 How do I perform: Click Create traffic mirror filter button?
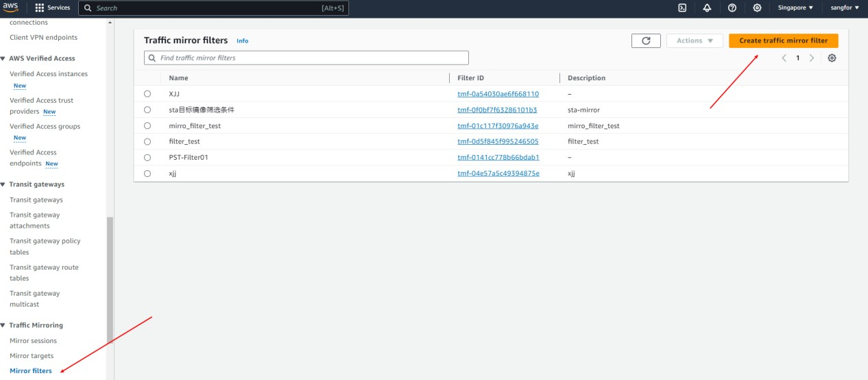(x=783, y=41)
